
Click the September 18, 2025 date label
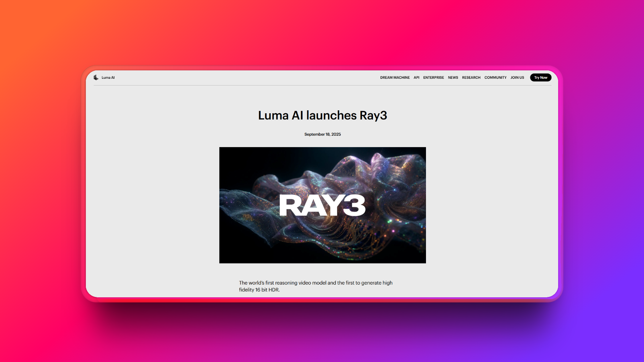pyautogui.click(x=322, y=134)
